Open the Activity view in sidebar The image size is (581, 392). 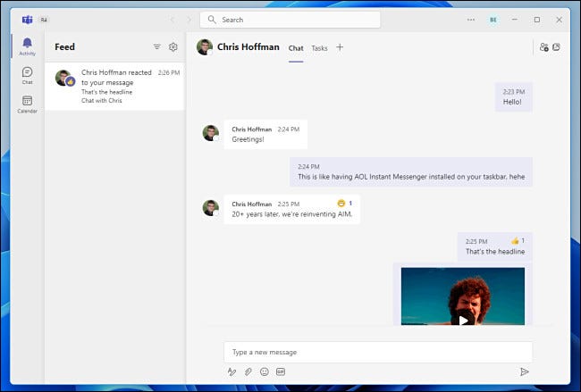pos(27,46)
